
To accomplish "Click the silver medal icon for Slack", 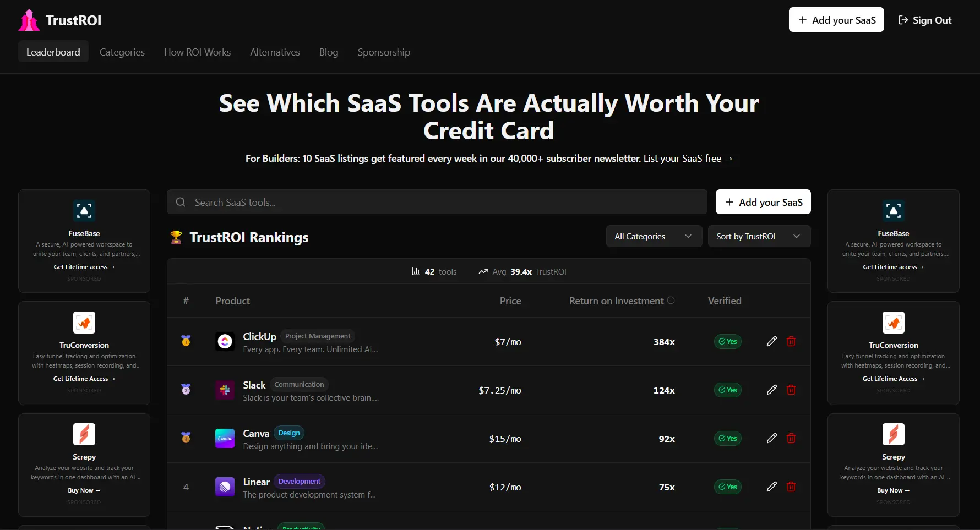I will click(186, 390).
